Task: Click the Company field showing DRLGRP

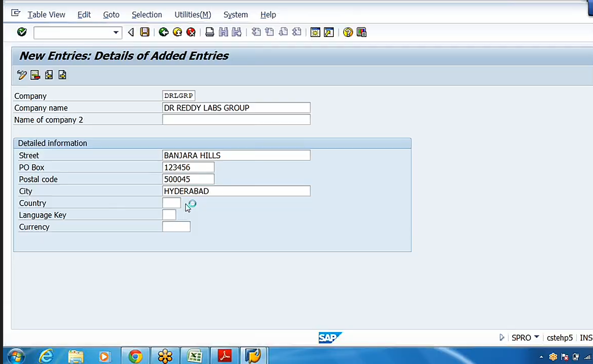Action: (x=178, y=95)
